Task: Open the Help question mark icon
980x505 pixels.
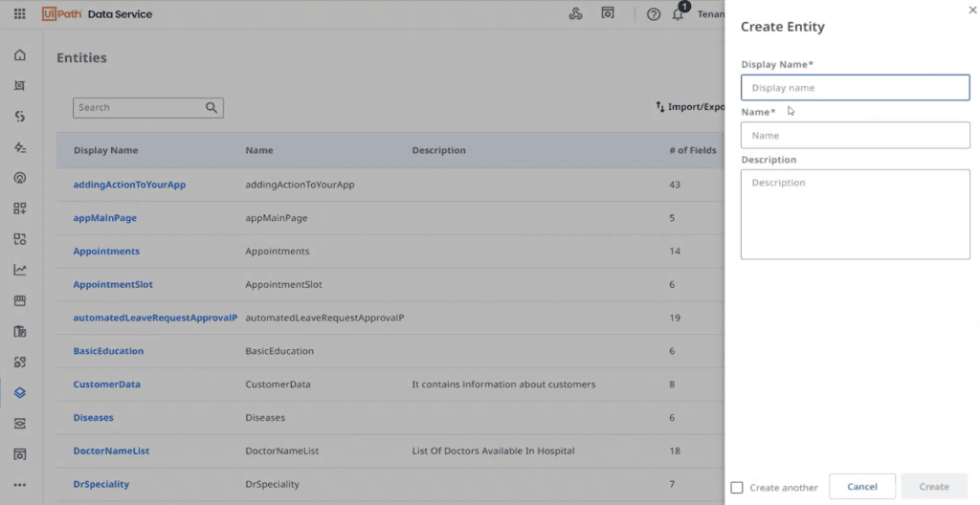Action: tap(654, 13)
